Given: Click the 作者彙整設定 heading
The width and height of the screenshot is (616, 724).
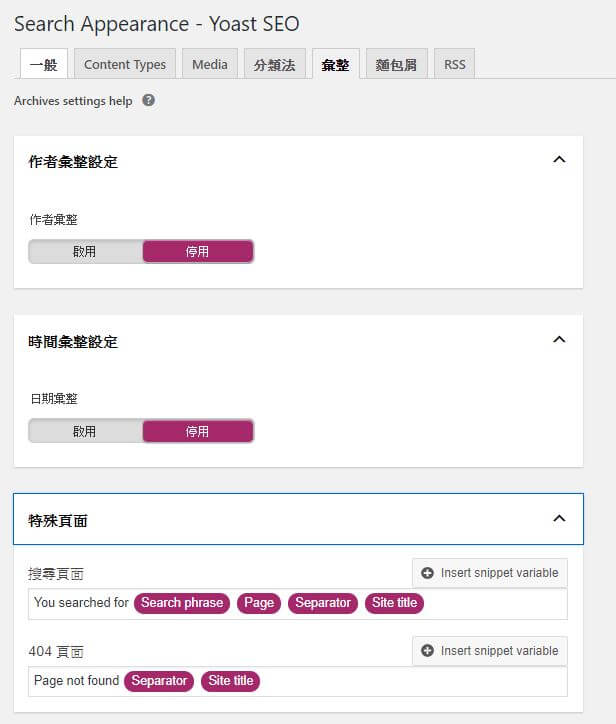Looking at the screenshot, I should 73,162.
